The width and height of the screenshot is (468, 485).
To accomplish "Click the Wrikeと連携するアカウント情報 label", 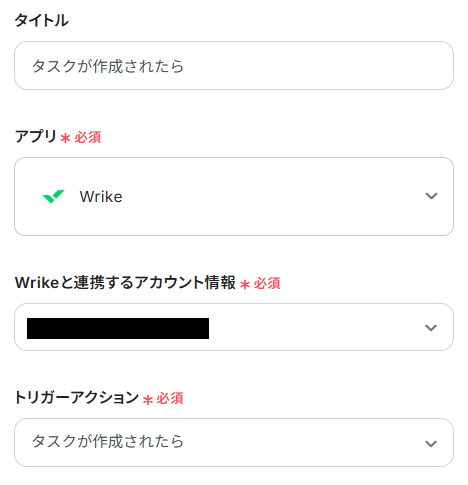I will 125,283.
